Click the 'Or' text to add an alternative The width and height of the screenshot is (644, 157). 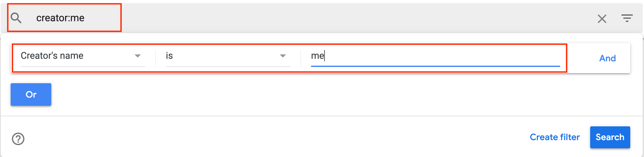coord(31,94)
